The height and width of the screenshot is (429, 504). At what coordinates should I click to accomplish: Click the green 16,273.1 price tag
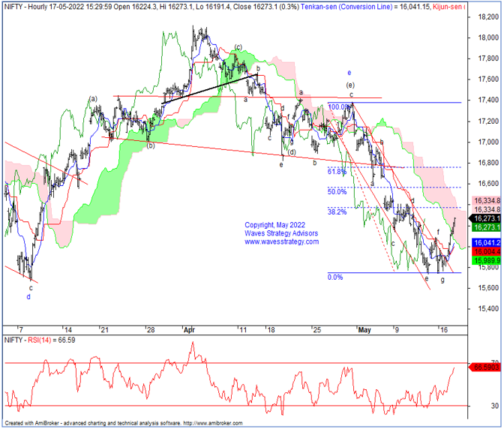coord(486,227)
